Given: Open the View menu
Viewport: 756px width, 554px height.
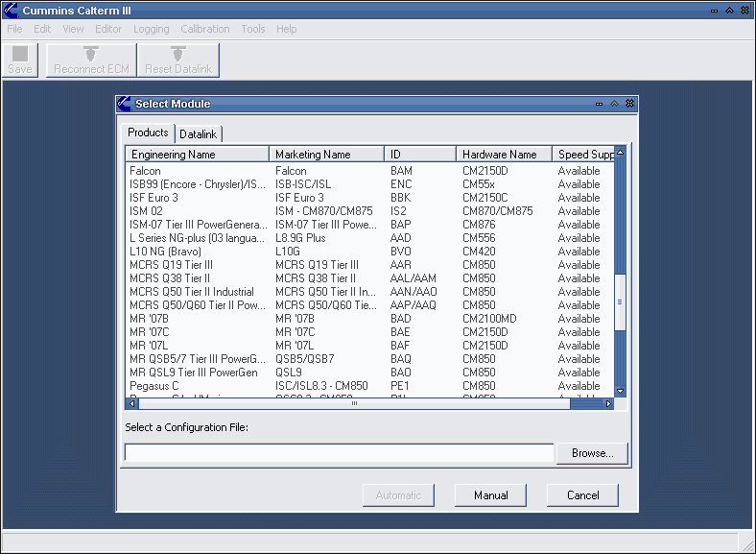Looking at the screenshot, I should point(73,29).
